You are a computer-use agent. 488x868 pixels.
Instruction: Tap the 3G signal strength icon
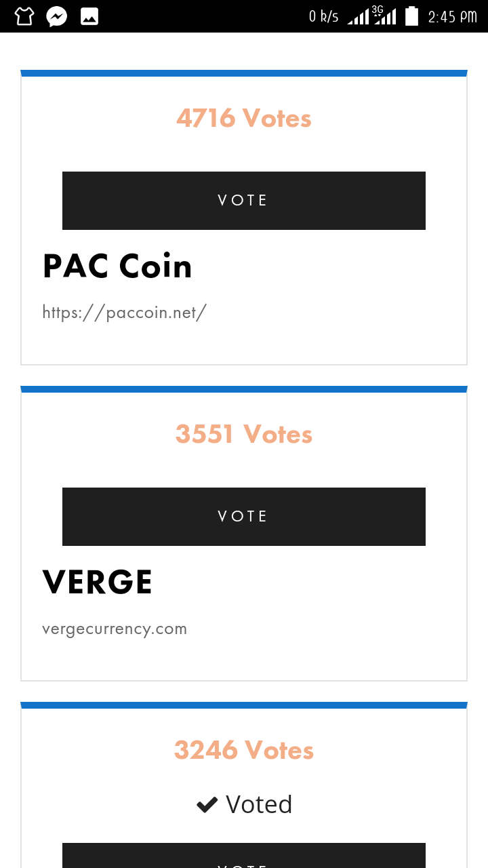tap(384, 16)
